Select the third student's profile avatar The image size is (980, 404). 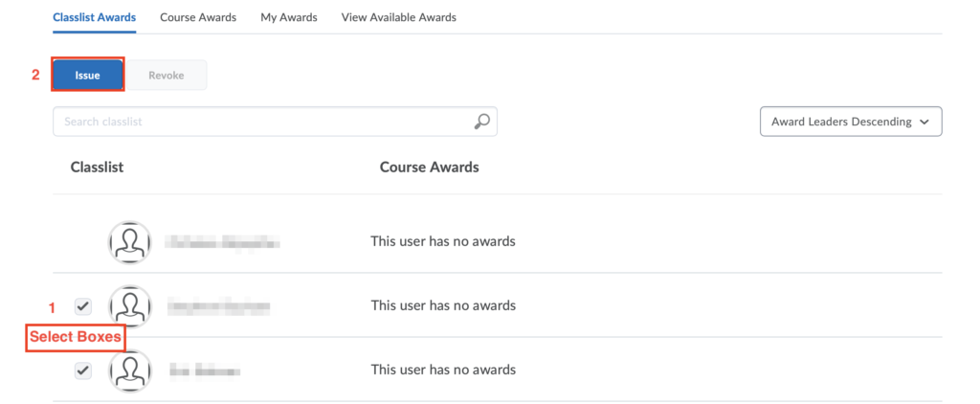(130, 370)
